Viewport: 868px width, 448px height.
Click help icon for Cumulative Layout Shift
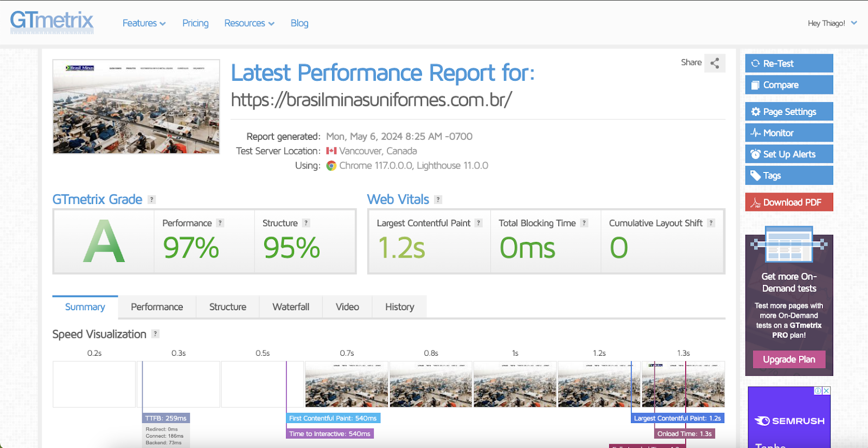pyautogui.click(x=711, y=223)
